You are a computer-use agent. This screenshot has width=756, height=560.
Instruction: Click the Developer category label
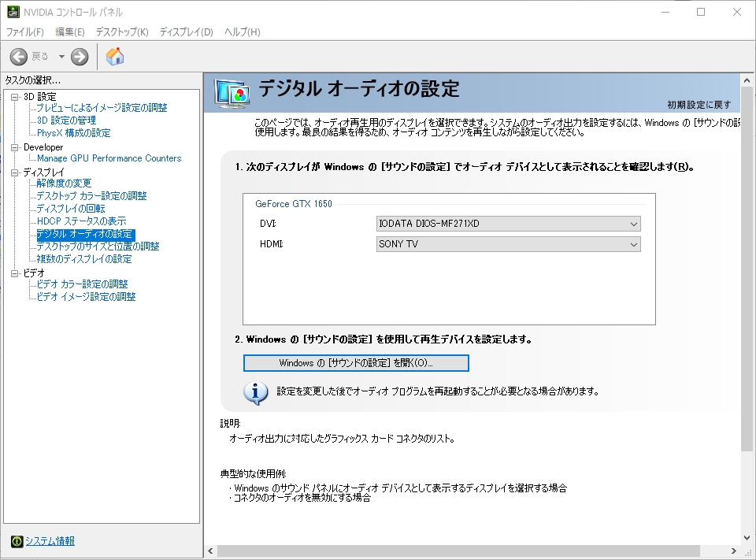pos(43,147)
